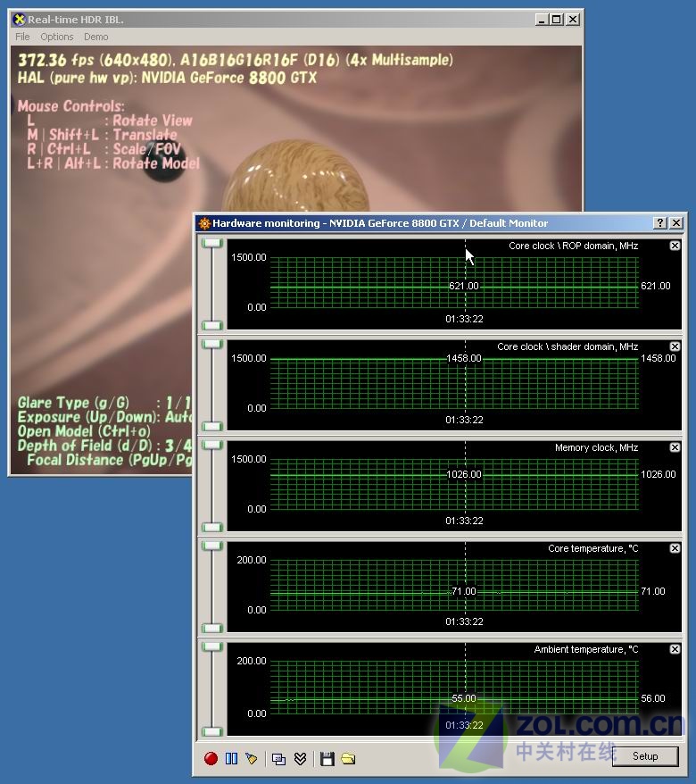Click the 1026.00 current value on memory graph
This screenshot has height=784, width=696.
658,474
